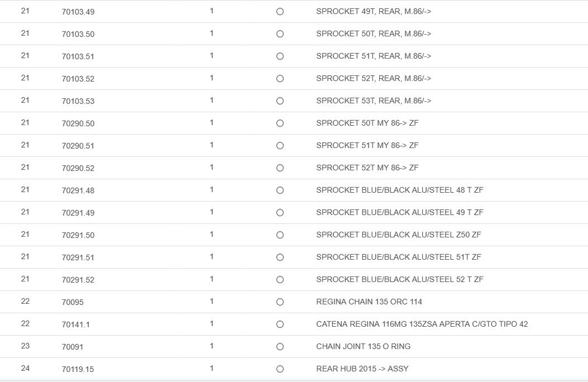Image resolution: width=588 pixels, height=382 pixels.
Task: Select radio for BLUE/BLACK ALU/STEEL 51T ZF
Action: [280, 257]
